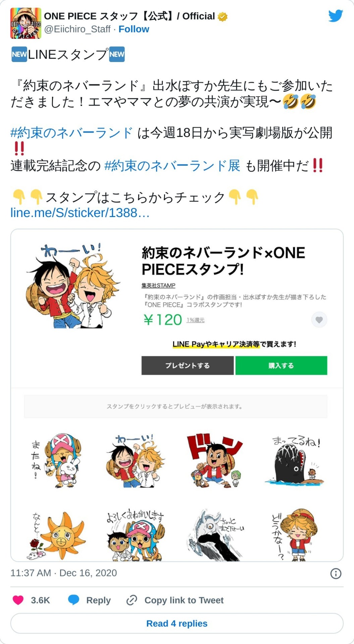Open the line.me sticker link
This screenshot has width=354, height=644.
point(80,213)
